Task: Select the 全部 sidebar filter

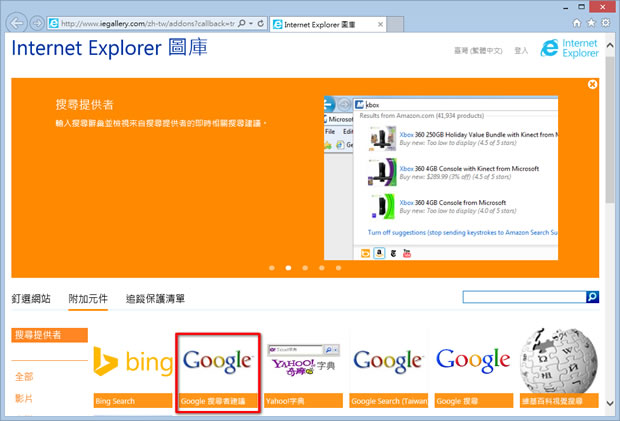Action: tap(24, 377)
